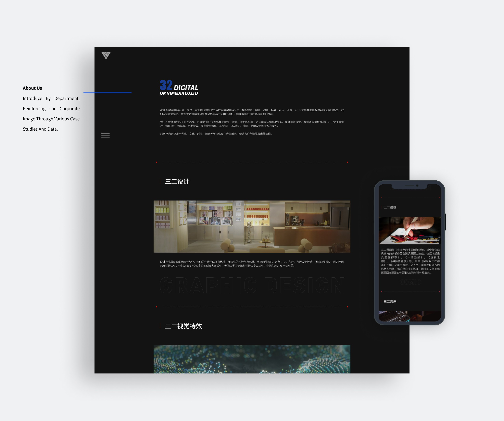Click the red dot right of the second divider
Screen dimensions: 504x421
tap(347, 307)
